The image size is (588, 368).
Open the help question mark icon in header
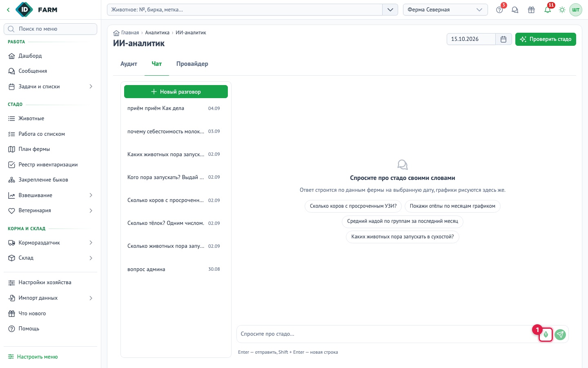click(x=499, y=10)
